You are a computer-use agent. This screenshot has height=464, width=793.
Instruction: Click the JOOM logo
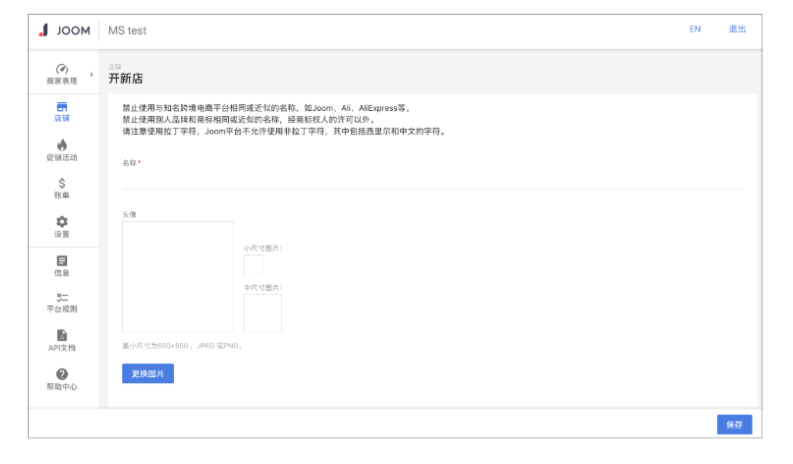65,30
